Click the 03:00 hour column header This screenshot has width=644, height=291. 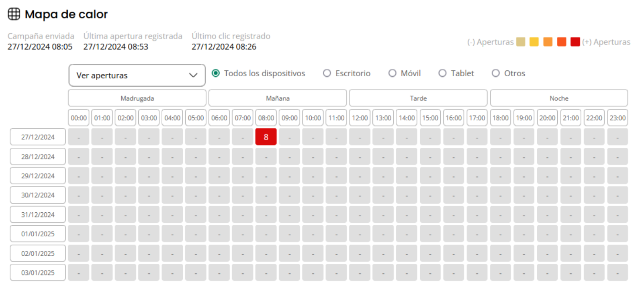point(149,118)
